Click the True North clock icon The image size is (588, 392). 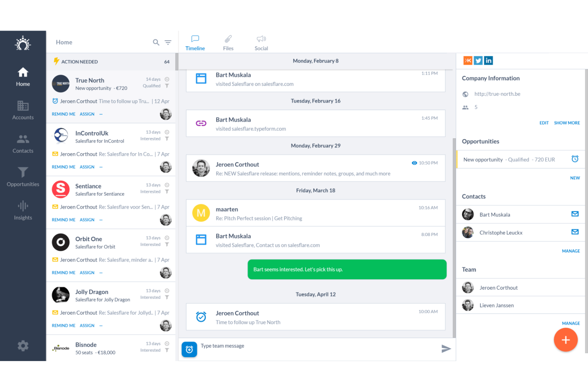[x=167, y=79]
